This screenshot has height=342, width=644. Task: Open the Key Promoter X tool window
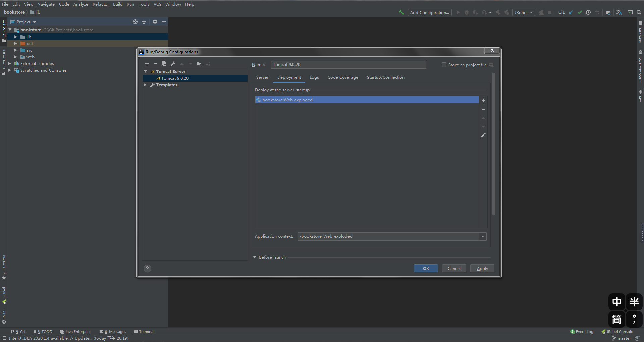coord(640,67)
